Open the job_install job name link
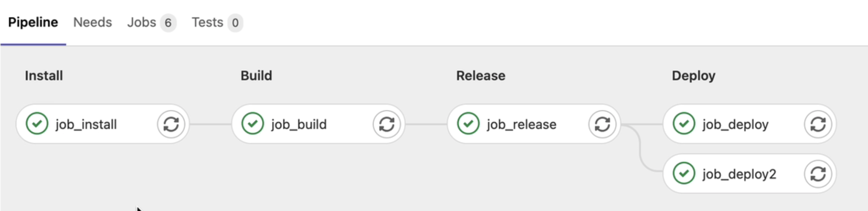The height and width of the screenshot is (211, 868). click(86, 124)
